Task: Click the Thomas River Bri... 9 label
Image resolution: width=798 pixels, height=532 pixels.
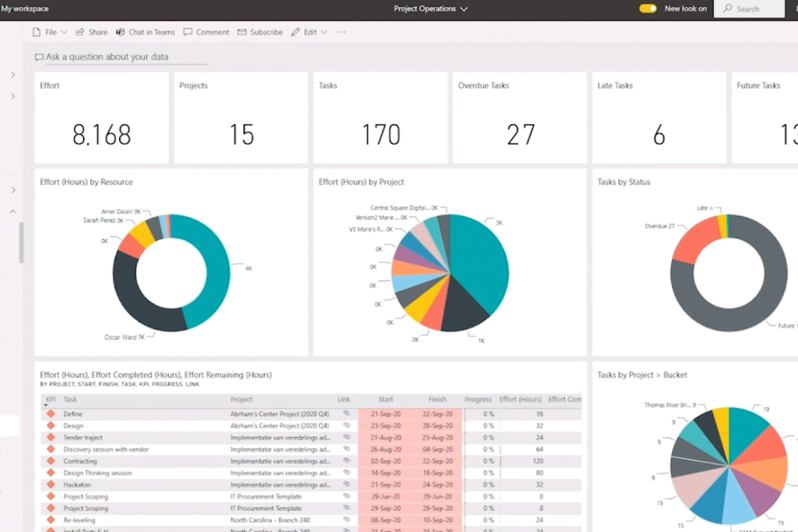Action: point(670,405)
